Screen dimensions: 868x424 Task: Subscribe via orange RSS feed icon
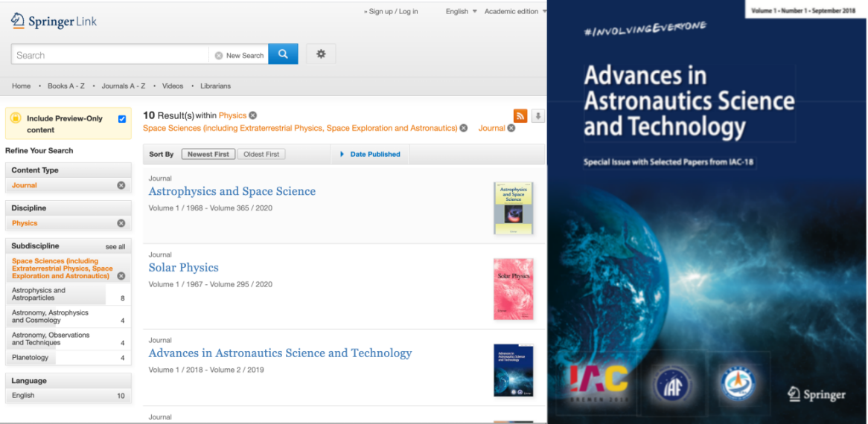click(520, 115)
